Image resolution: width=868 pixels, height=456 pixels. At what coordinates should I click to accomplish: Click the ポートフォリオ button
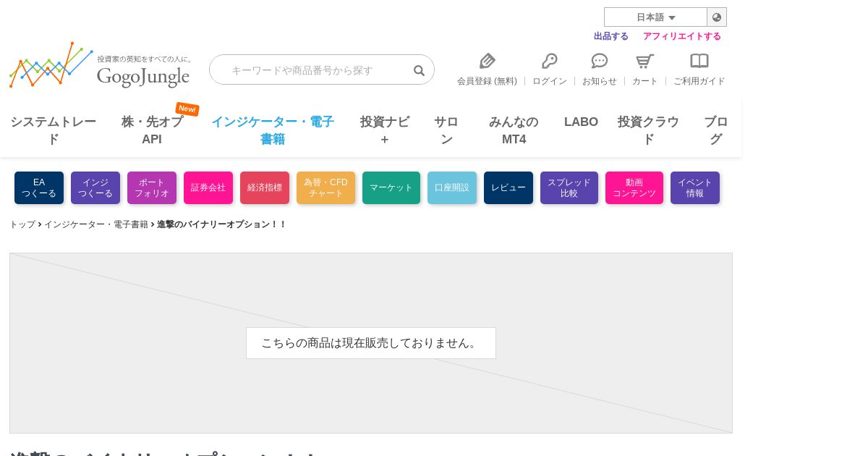152,187
